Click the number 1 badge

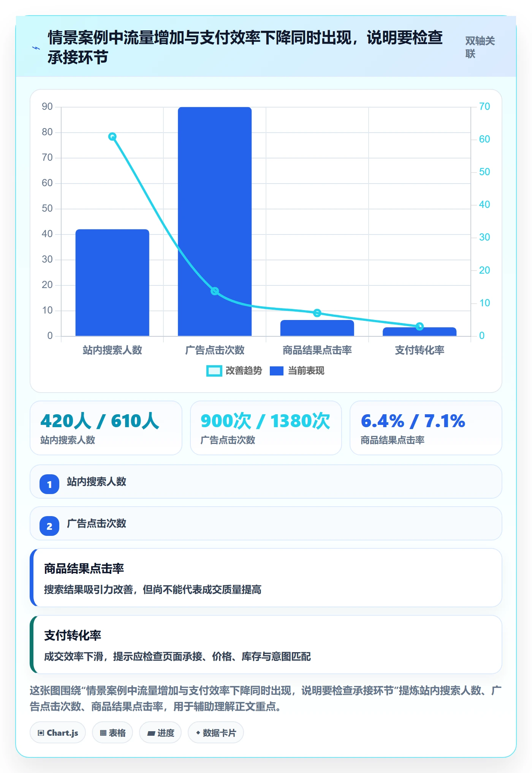pos(49,484)
